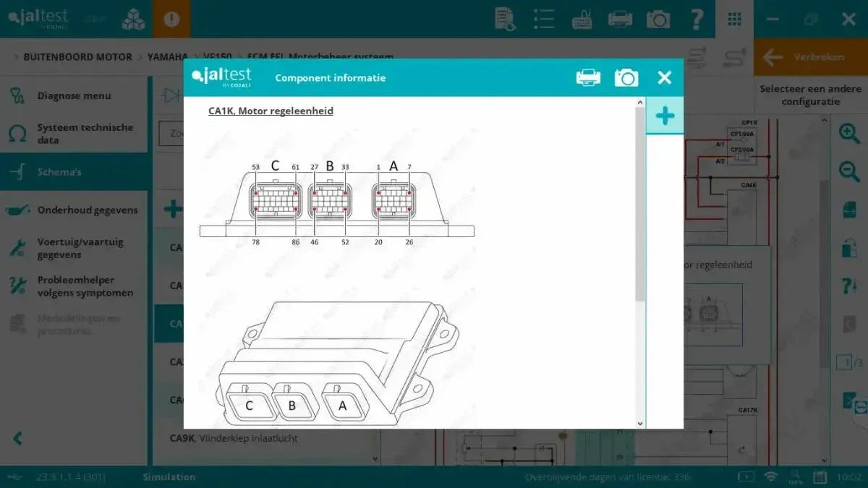Switch to Onderhoud gegevens section
This screenshot has width=868, height=488.
88,210
